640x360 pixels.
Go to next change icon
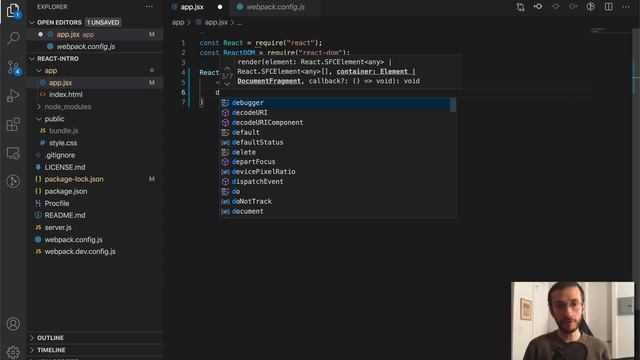[573, 7]
